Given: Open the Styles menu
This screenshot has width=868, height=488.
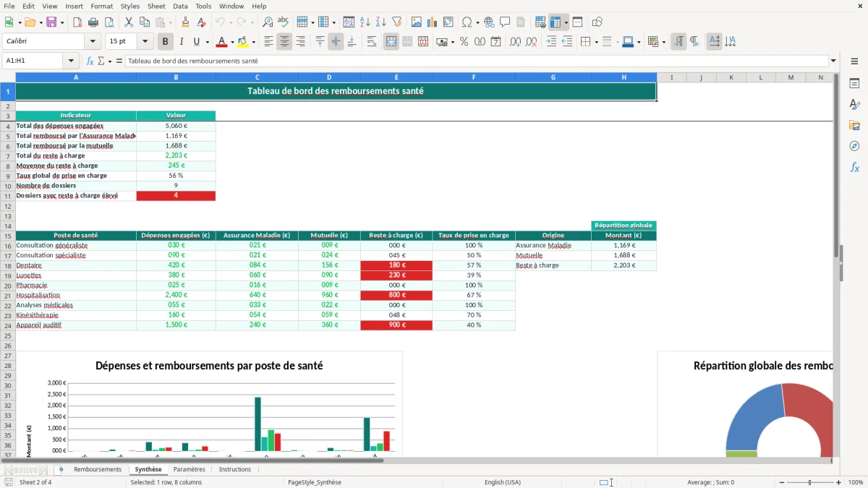Looking at the screenshot, I should tap(130, 6).
